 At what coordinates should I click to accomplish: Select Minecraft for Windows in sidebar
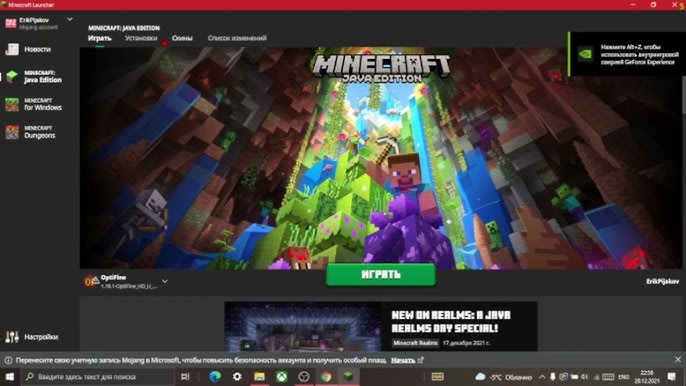click(37, 104)
